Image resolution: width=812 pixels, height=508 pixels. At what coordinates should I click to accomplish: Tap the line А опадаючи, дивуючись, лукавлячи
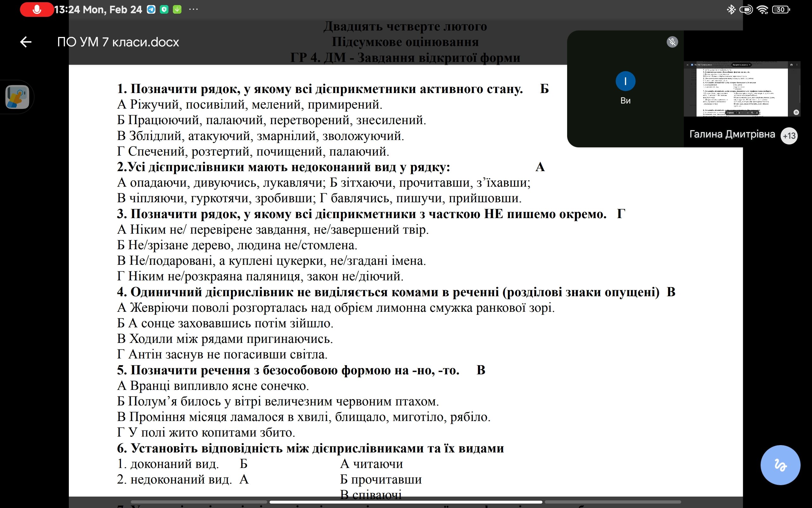pyautogui.click(x=221, y=183)
